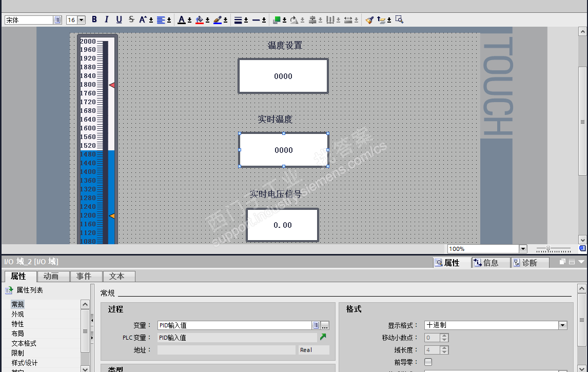This screenshot has width=588, height=372.
Task: Select 常规 in the property list
Action: click(17, 304)
